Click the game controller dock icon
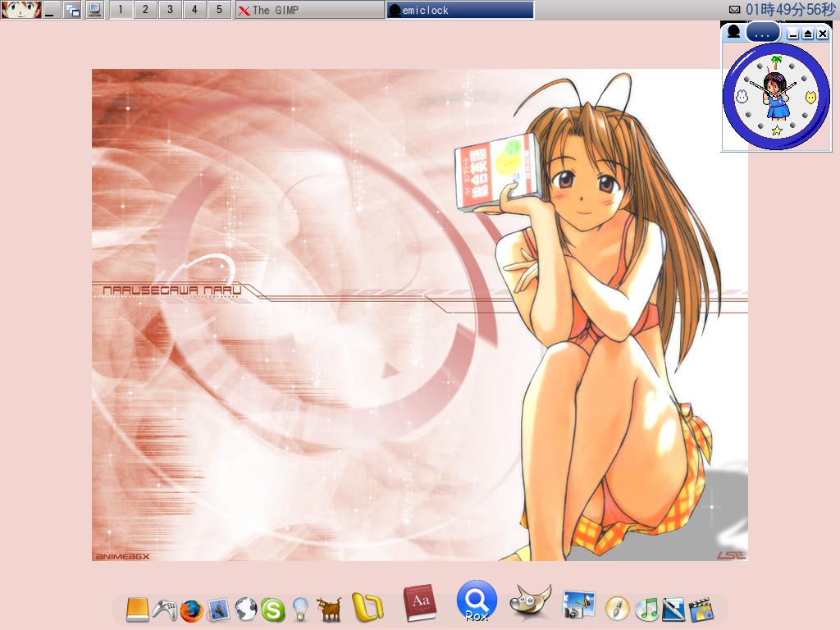Viewport: 840px width, 630px height. [x=165, y=609]
